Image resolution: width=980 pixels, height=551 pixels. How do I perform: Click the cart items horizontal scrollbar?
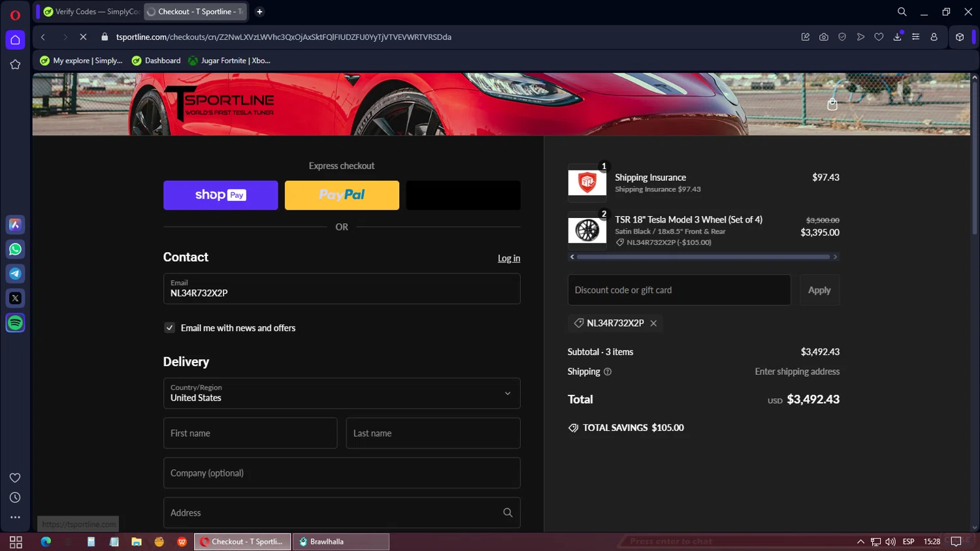click(703, 257)
